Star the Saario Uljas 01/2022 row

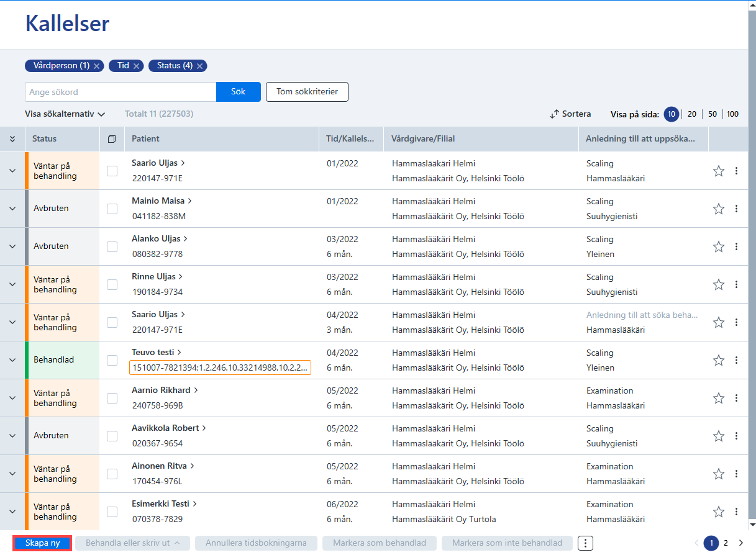pos(719,171)
